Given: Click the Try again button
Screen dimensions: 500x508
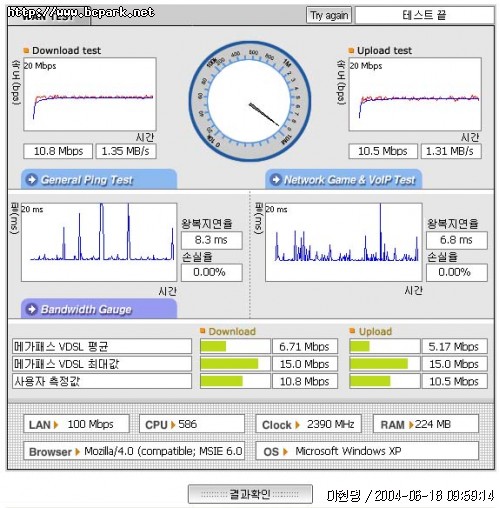Looking at the screenshot, I should coord(329,15).
